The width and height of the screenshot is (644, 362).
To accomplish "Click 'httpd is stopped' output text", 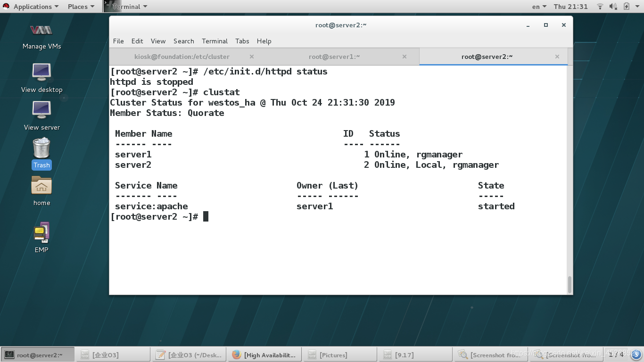I will 151,82.
